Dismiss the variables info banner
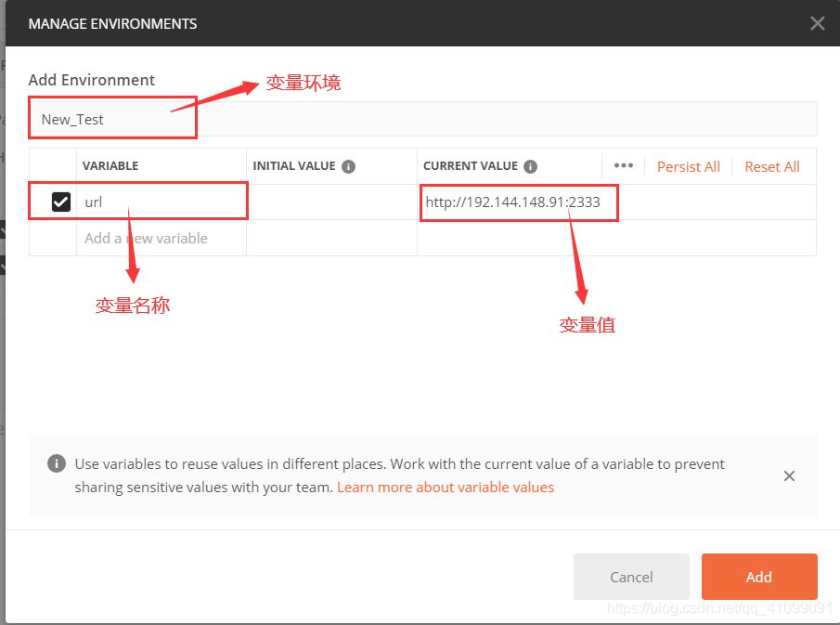The width and height of the screenshot is (840, 625). coord(789,475)
